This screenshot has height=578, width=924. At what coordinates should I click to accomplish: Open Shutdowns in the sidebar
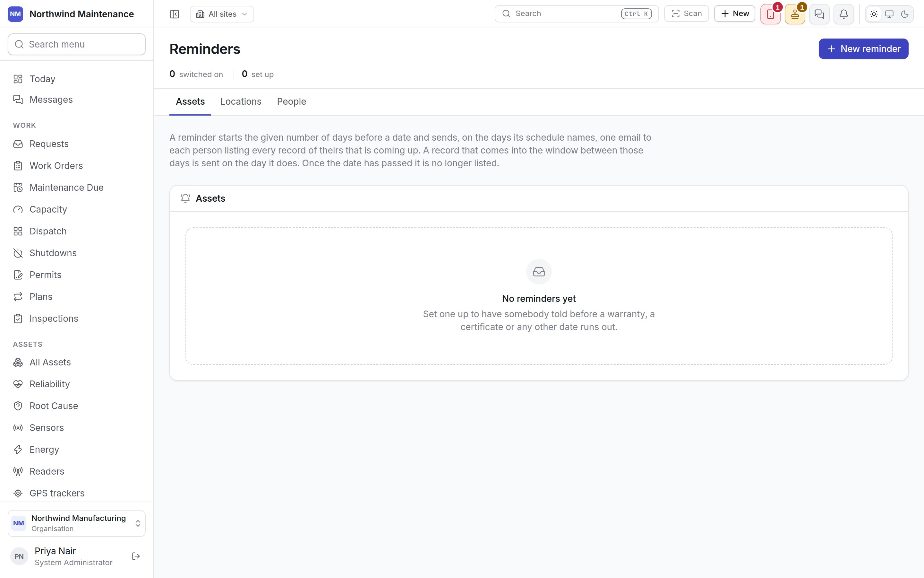coord(77,253)
